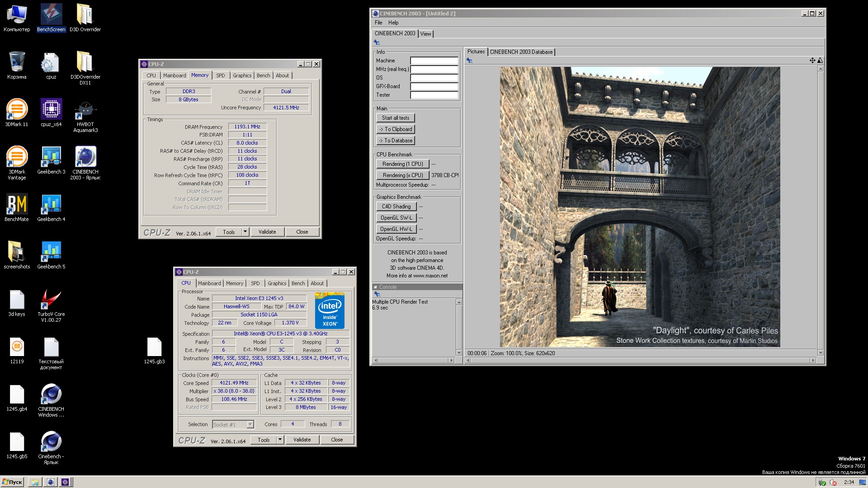Open D3DOverrider DX11 folder
The image size is (868, 488).
(x=85, y=68)
